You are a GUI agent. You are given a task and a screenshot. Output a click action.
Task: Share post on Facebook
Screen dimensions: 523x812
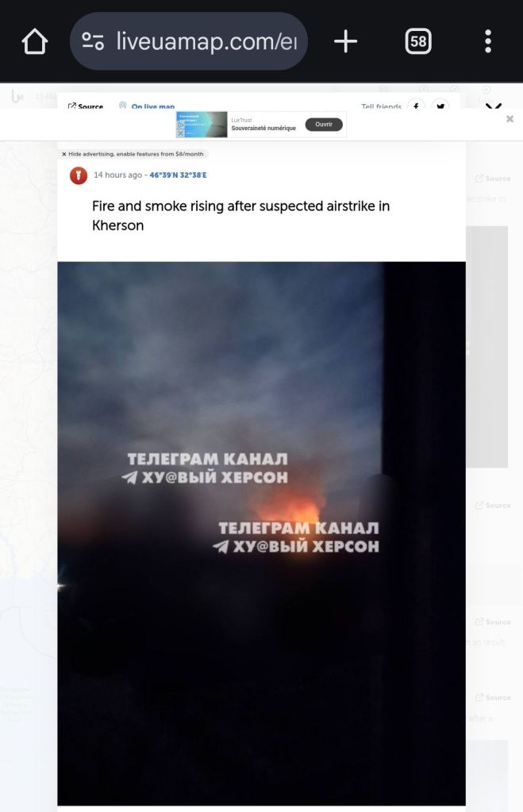[417, 106]
